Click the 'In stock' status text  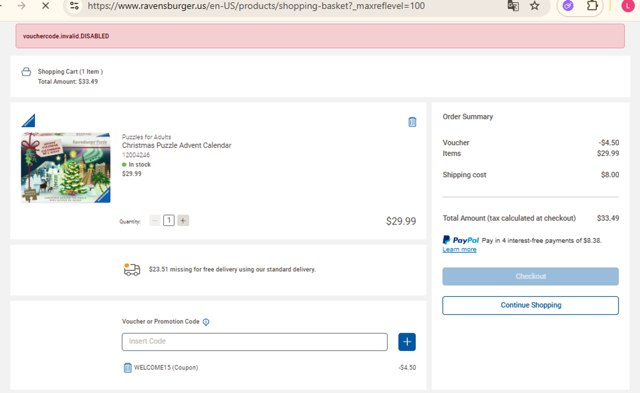pos(140,164)
